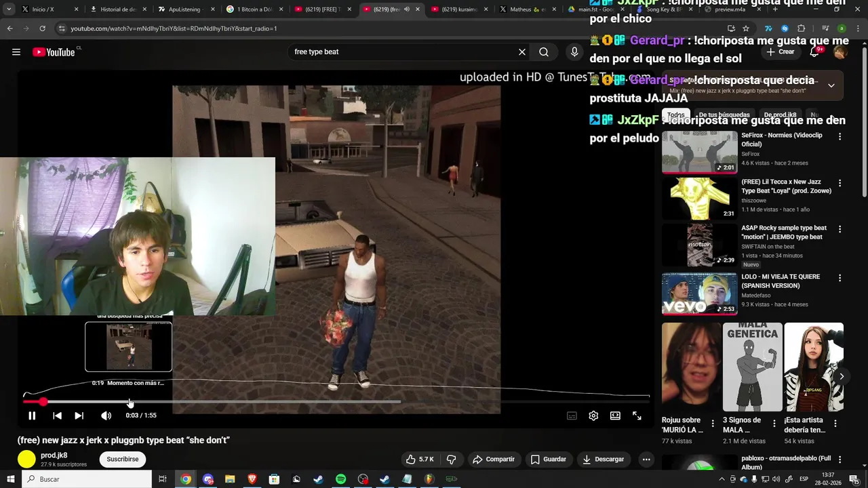
Task: Skip to previous video in playlist
Action: (58, 415)
